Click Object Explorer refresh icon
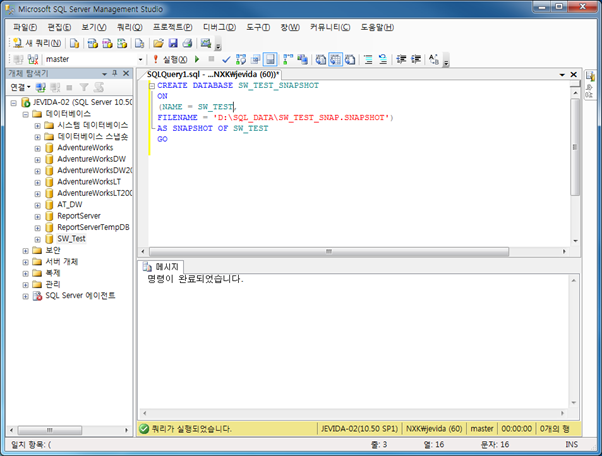The width and height of the screenshot is (602, 456). pyautogui.click(x=99, y=88)
